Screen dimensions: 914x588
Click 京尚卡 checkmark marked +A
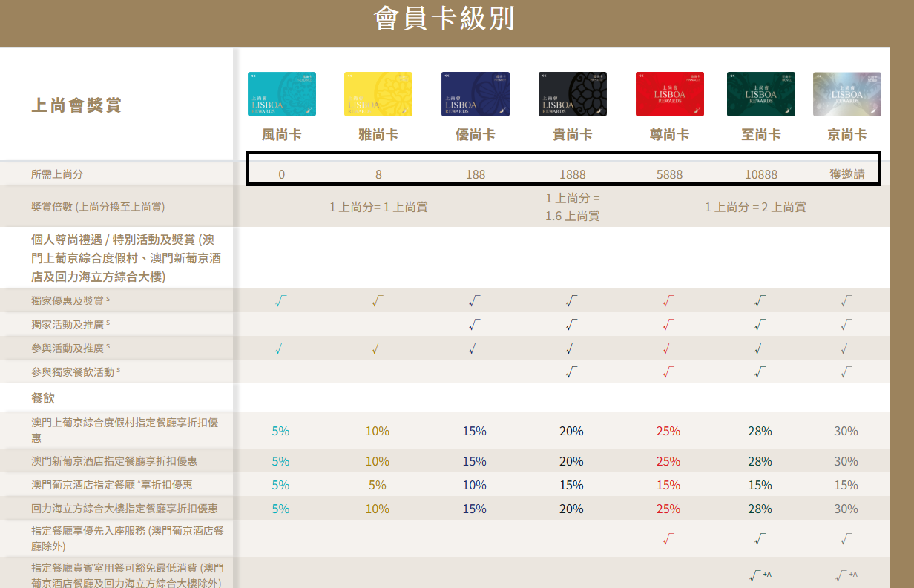click(x=846, y=575)
